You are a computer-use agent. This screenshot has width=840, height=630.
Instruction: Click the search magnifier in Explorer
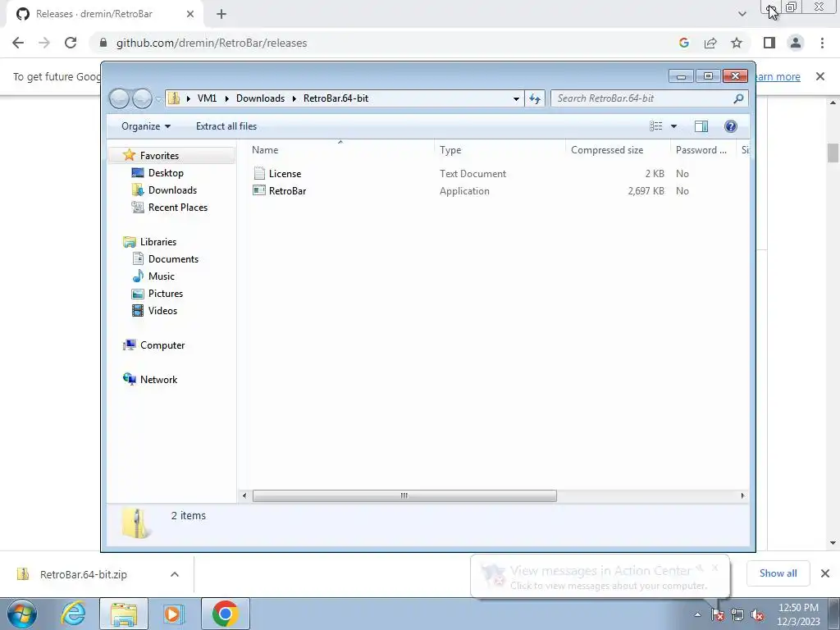click(x=738, y=98)
